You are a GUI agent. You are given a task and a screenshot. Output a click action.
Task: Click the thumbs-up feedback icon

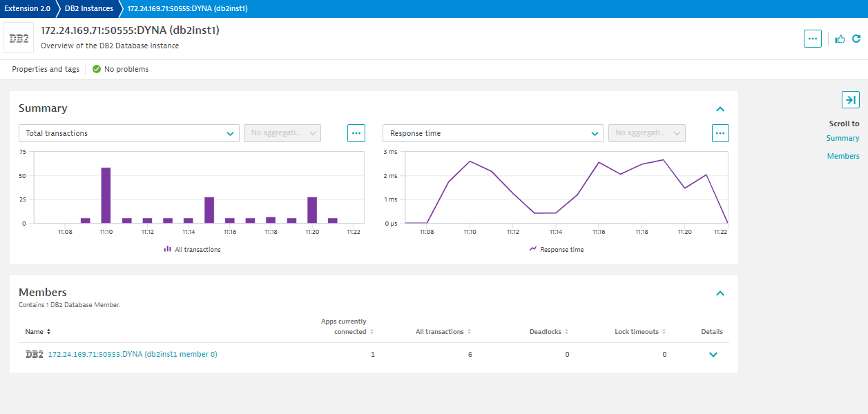pos(840,39)
